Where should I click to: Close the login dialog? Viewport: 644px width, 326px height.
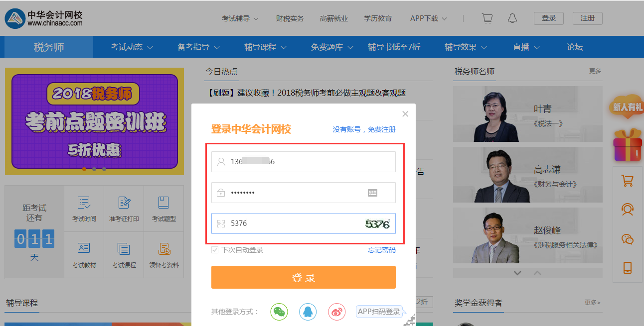[x=405, y=114]
